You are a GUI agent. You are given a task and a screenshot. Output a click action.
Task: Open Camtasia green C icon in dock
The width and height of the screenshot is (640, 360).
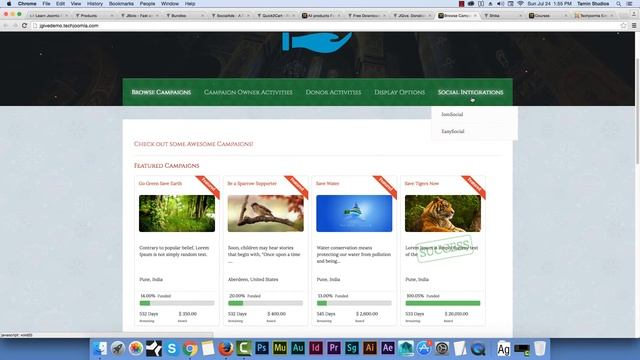click(244, 348)
